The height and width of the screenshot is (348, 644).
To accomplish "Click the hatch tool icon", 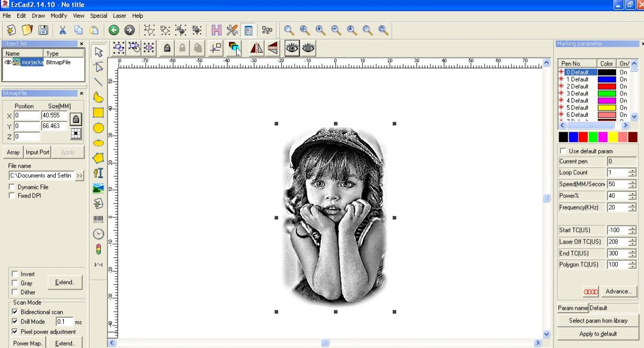I will point(216,30).
